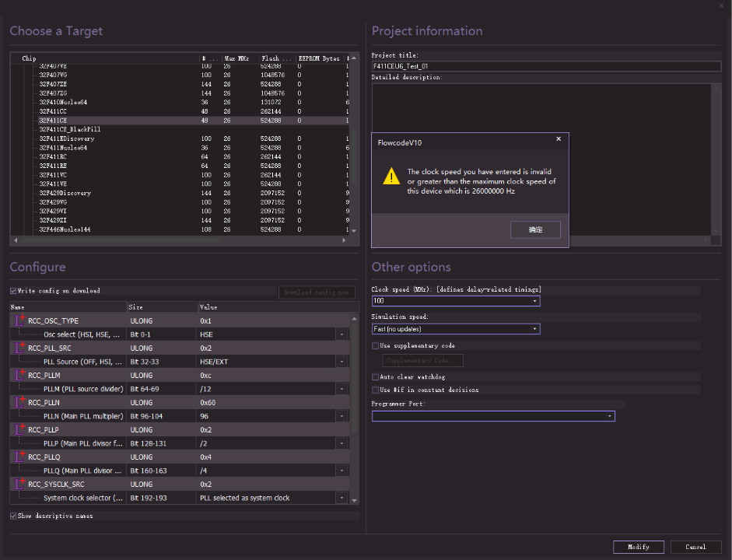Click the Supplementary Code button

[x=422, y=360]
